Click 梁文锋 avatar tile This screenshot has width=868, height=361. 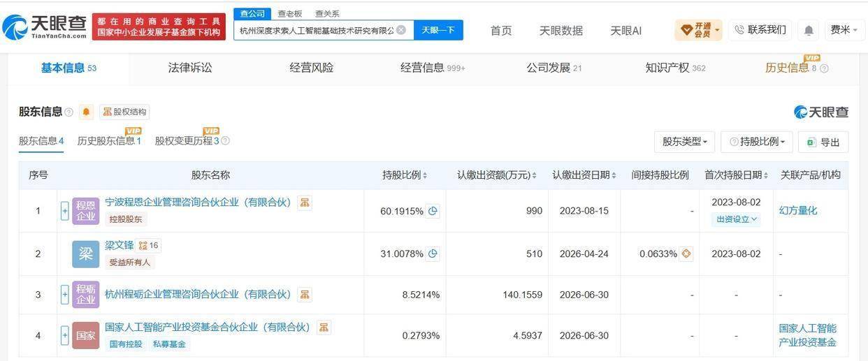(x=86, y=254)
